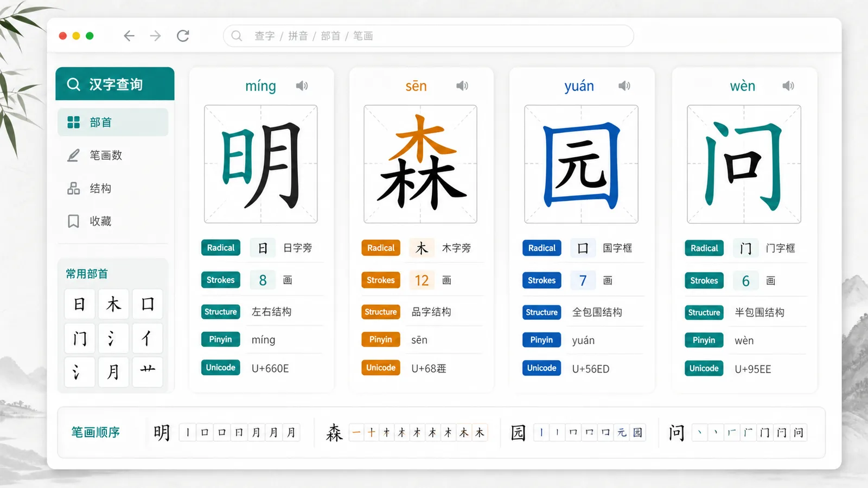
Task: Click the 门 radical tile on 问 card
Action: tap(746, 248)
